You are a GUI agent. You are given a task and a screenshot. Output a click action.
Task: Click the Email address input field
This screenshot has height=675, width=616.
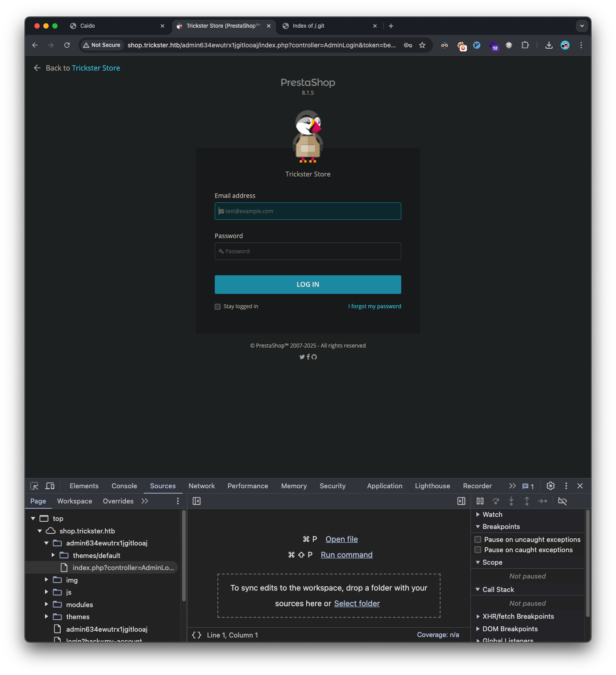tap(308, 211)
